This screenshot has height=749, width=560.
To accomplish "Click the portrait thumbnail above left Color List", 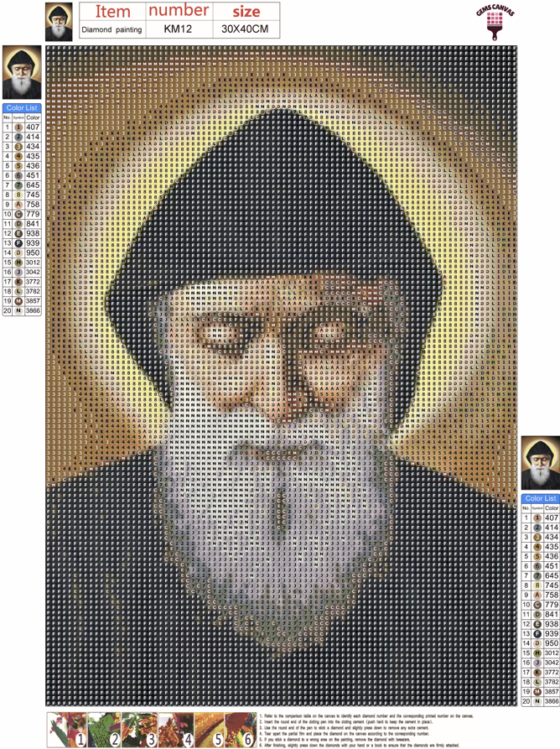I will [21, 72].
